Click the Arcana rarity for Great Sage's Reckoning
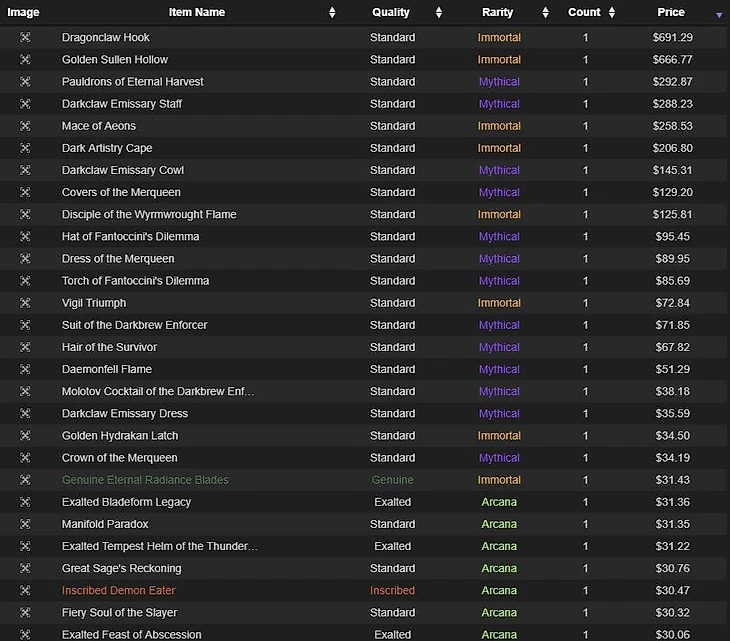 [499, 568]
